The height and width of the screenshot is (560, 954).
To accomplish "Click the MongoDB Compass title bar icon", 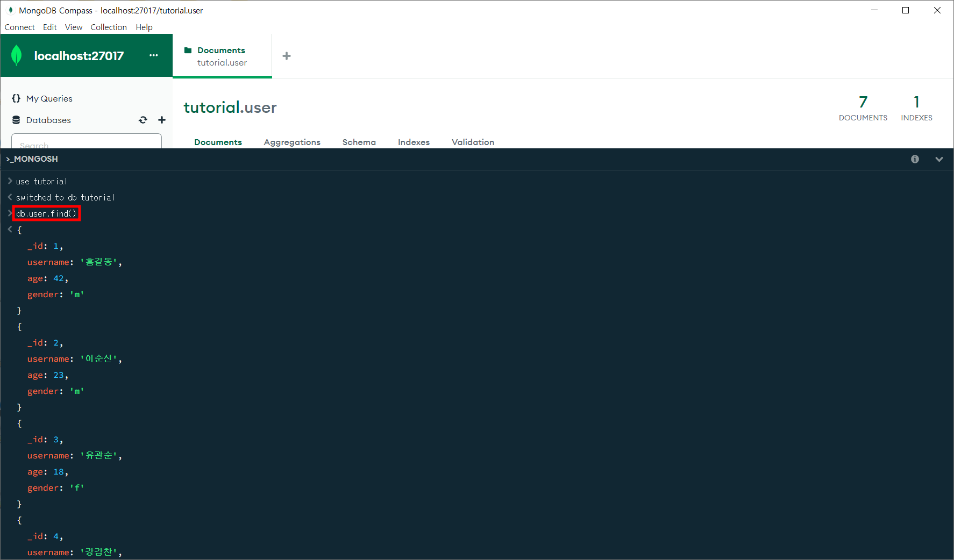I will 10,10.
